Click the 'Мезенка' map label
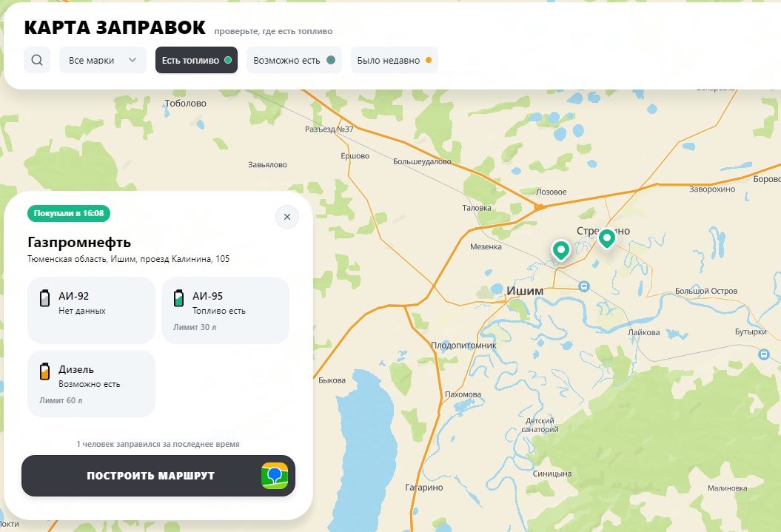 (x=486, y=246)
